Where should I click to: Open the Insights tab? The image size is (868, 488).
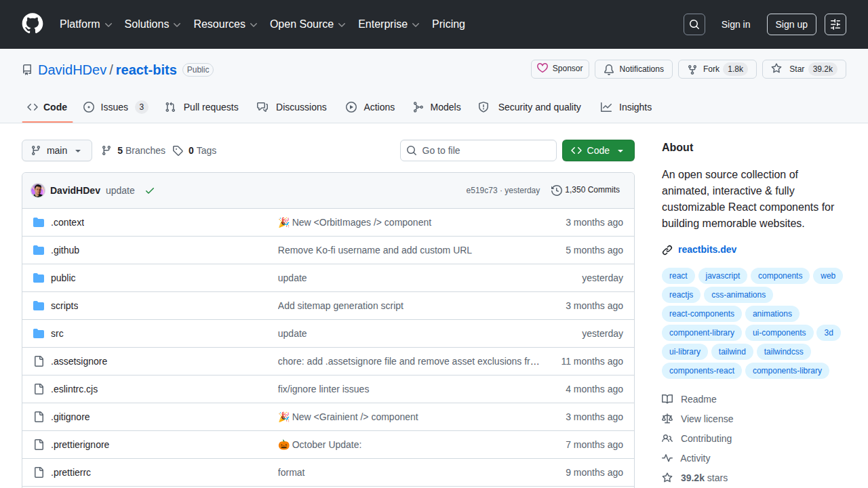coord(627,107)
